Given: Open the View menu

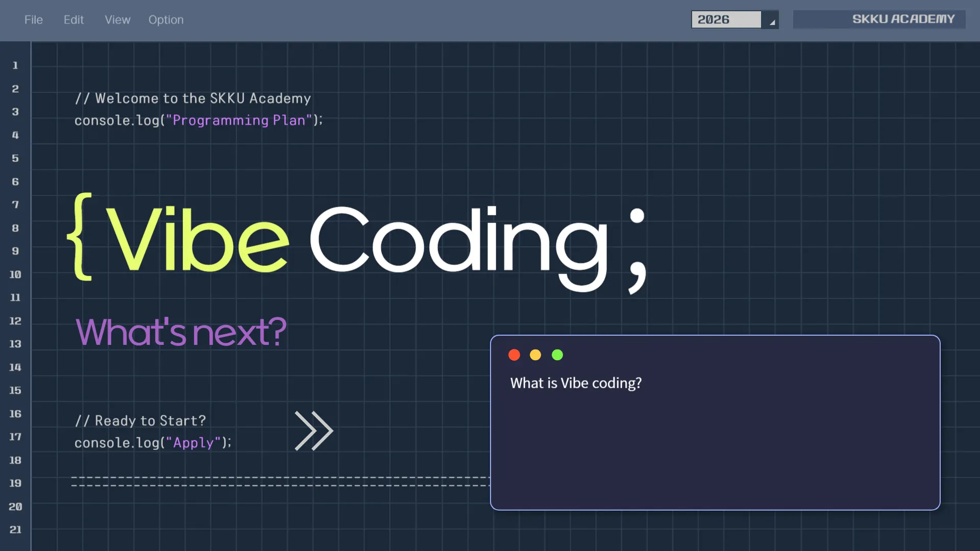Looking at the screenshot, I should (x=117, y=20).
